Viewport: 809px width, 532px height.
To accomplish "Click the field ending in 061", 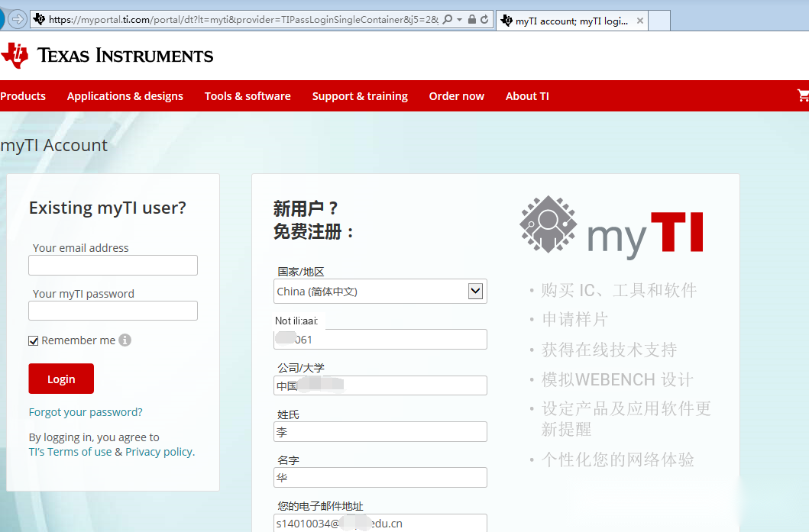I will 380,339.
